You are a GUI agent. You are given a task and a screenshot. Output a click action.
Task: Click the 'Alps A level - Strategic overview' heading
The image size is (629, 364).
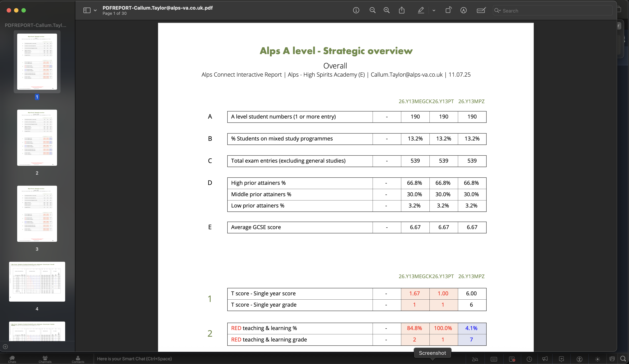coord(336,51)
